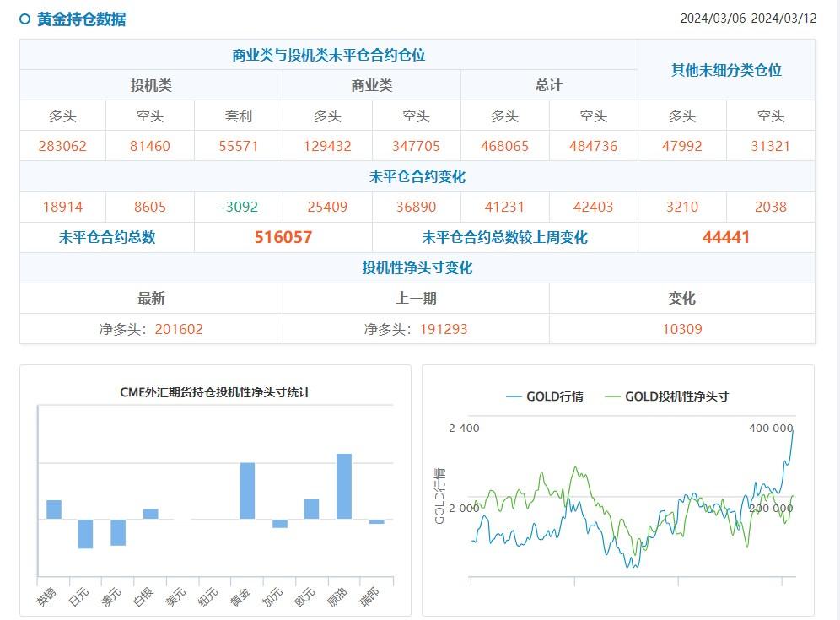Viewport: 840px width, 620px height.
Task: Click the 净多头 201602 value cell
Action: 152,329
